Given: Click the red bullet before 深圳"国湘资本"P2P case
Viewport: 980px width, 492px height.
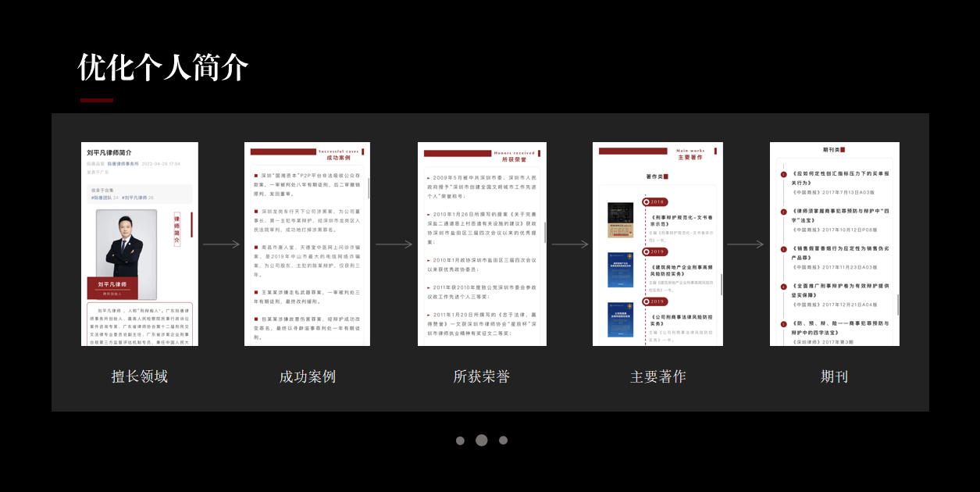Looking at the screenshot, I should click(x=256, y=176).
